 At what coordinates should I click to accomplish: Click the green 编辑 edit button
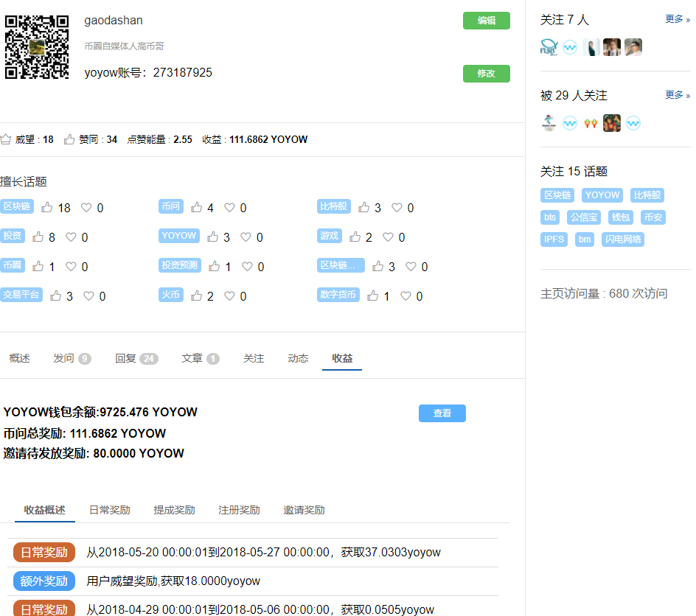(x=486, y=21)
